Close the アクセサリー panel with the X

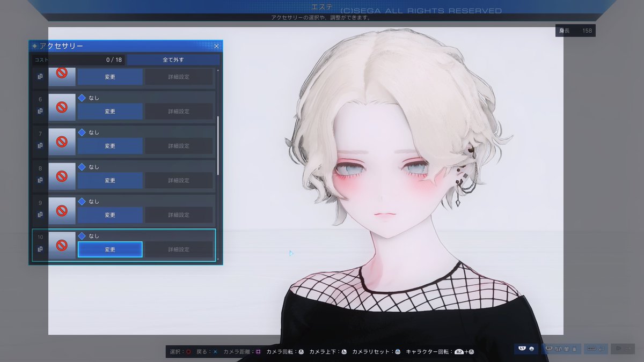click(x=216, y=47)
